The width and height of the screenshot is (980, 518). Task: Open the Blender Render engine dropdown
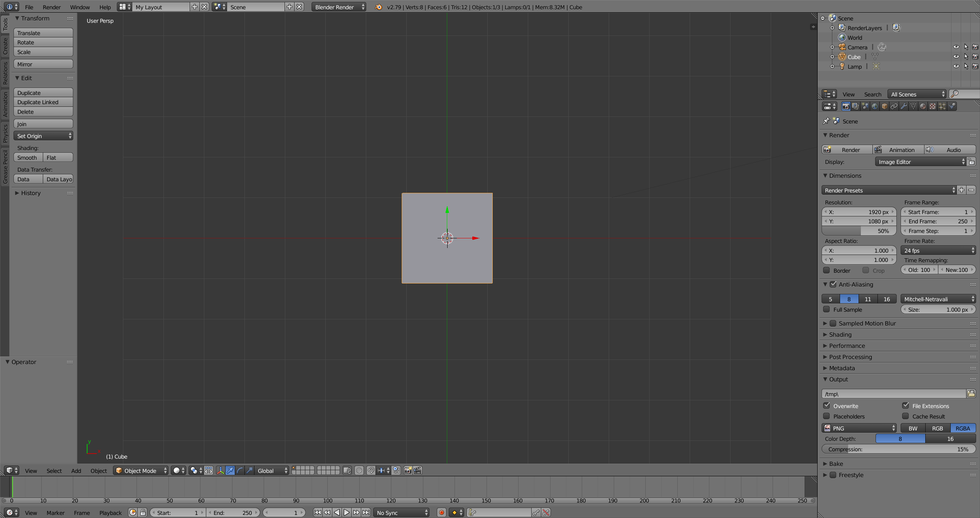point(338,7)
